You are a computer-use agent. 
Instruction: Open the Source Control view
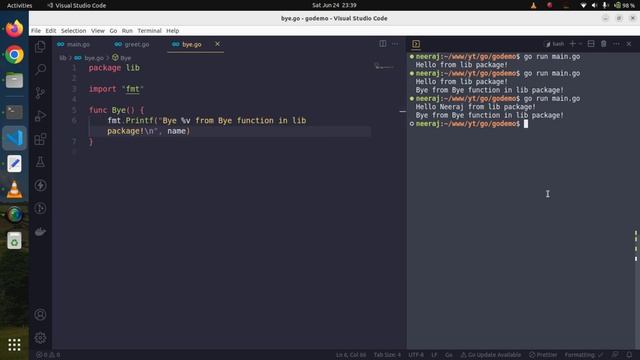tap(40, 93)
